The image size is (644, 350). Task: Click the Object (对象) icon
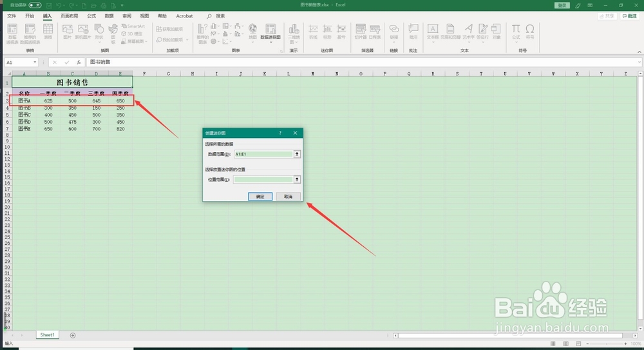497,32
